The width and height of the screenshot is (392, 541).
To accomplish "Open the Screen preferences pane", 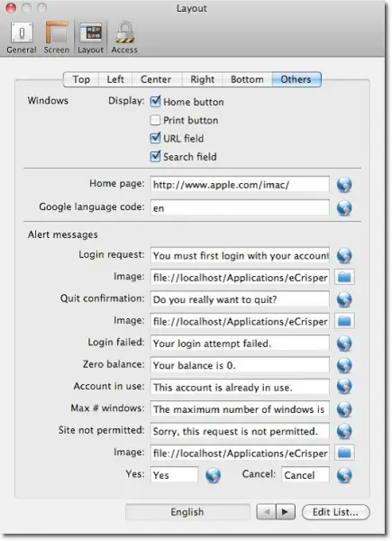I will click(57, 38).
